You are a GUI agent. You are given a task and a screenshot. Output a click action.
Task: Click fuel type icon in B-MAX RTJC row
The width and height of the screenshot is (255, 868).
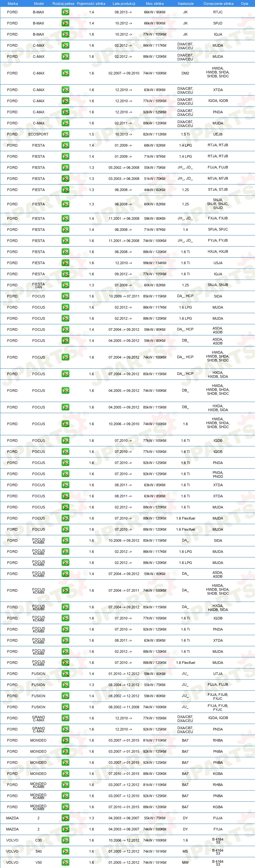tap(65, 12)
